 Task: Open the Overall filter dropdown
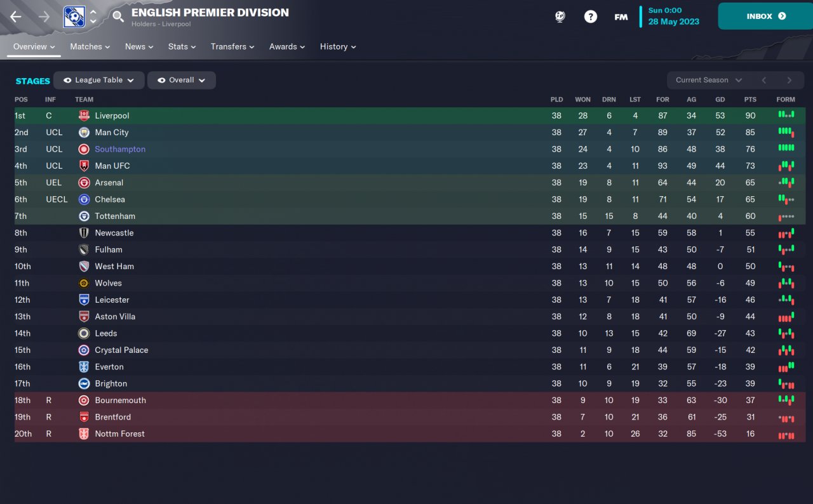[182, 80]
